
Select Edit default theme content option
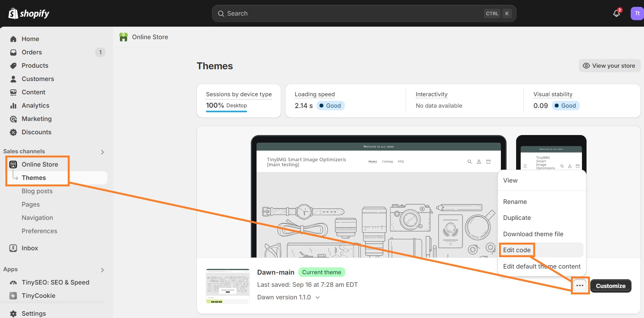(x=542, y=266)
